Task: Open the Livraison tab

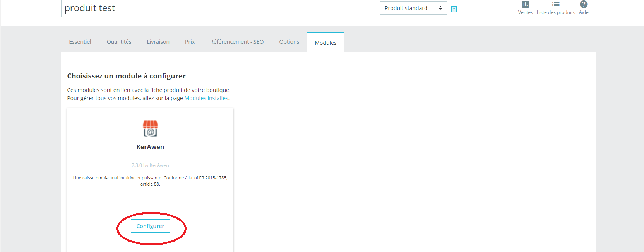Action: (158, 42)
